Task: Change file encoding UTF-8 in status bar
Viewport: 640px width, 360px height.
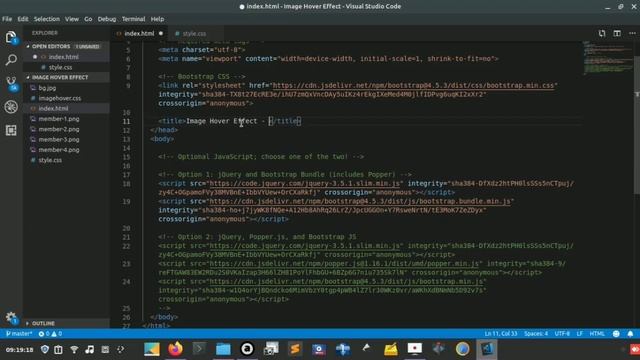Action: [562, 334]
